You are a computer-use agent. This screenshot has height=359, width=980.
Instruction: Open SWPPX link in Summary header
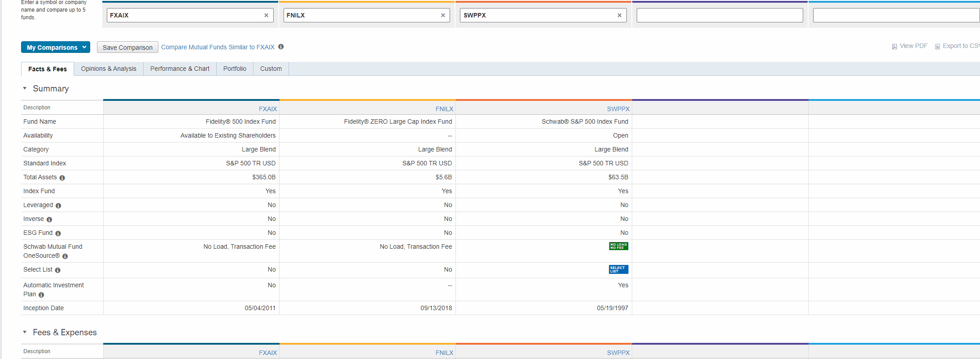[618, 109]
